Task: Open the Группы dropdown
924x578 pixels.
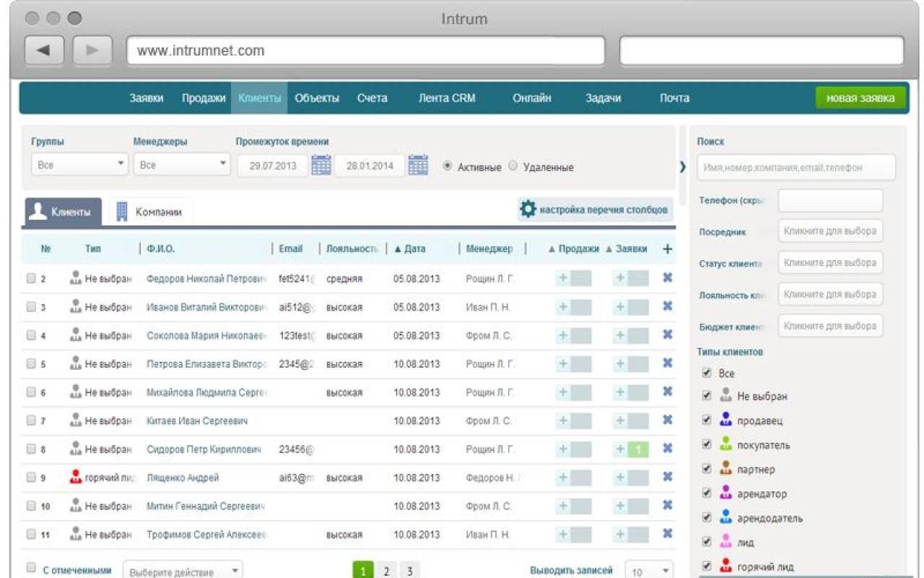Action: point(79,165)
